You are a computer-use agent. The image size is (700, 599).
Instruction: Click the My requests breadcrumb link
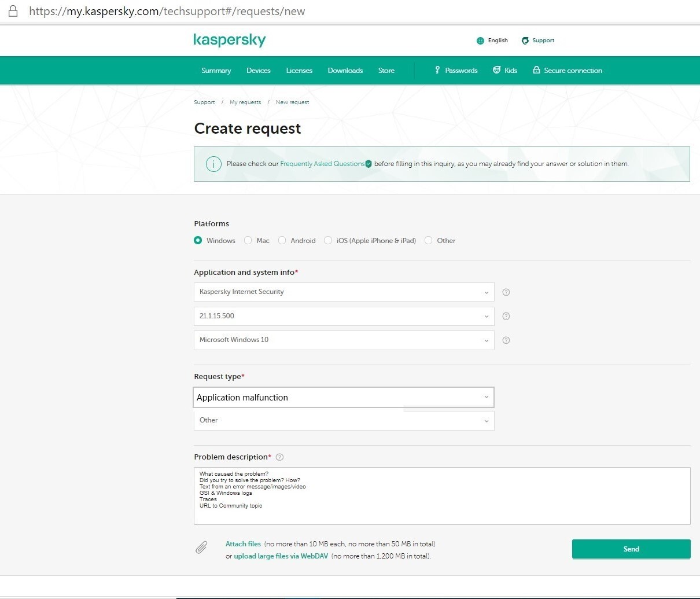coord(245,102)
